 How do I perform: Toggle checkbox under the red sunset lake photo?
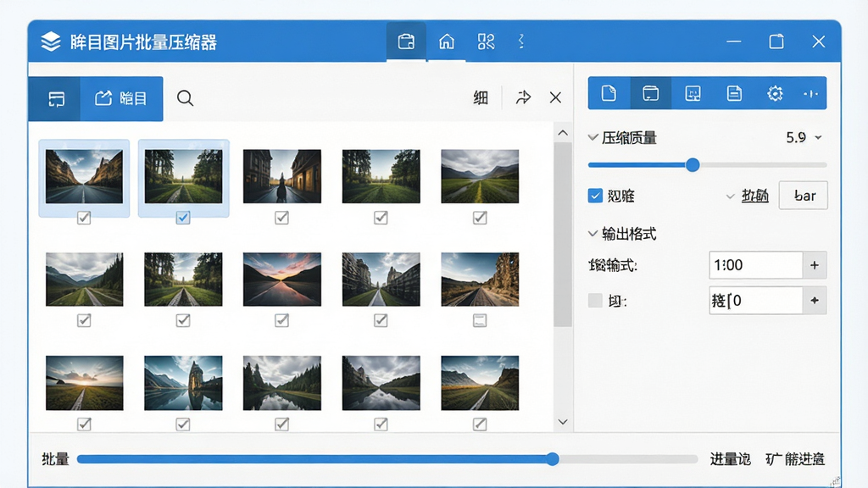[281, 319]
